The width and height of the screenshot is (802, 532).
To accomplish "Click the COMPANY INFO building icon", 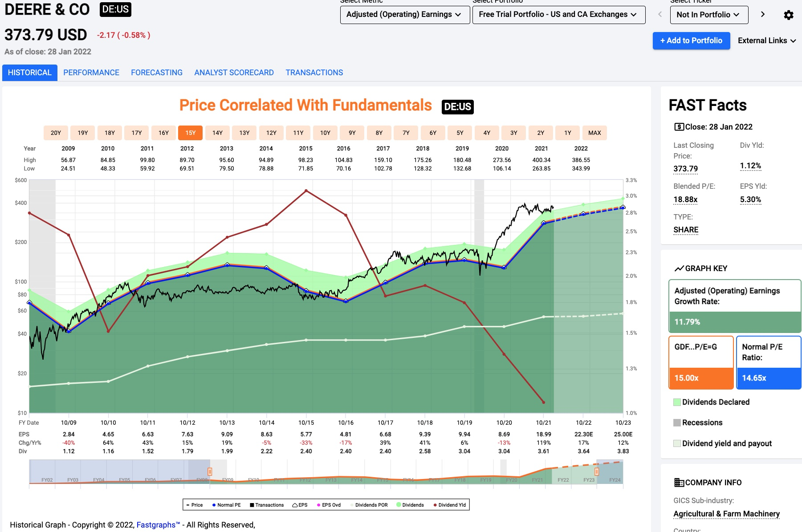I will [x=679, y=483].
